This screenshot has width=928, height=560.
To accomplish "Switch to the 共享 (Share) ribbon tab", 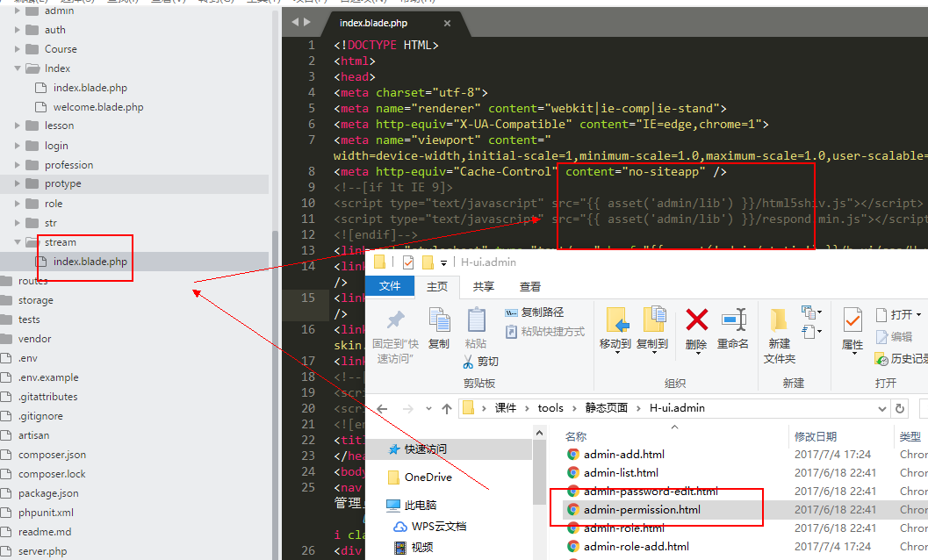I will point(483,286).
